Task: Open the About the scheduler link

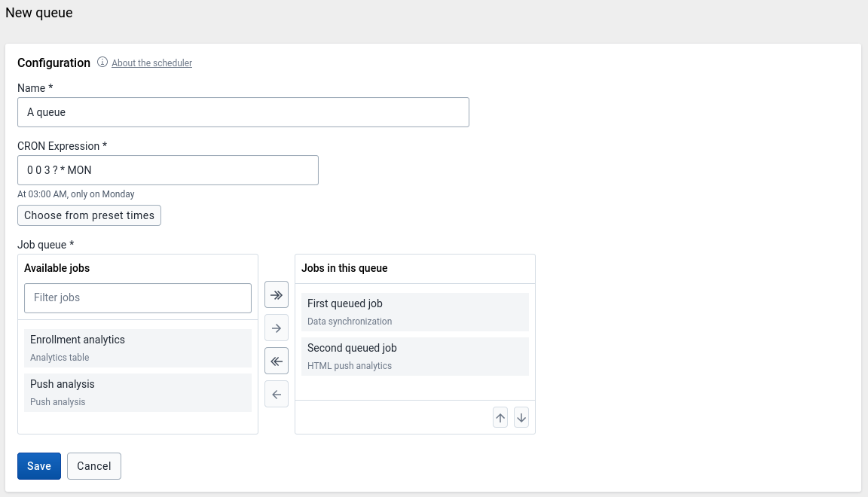Action: click(x=151, y=63)
